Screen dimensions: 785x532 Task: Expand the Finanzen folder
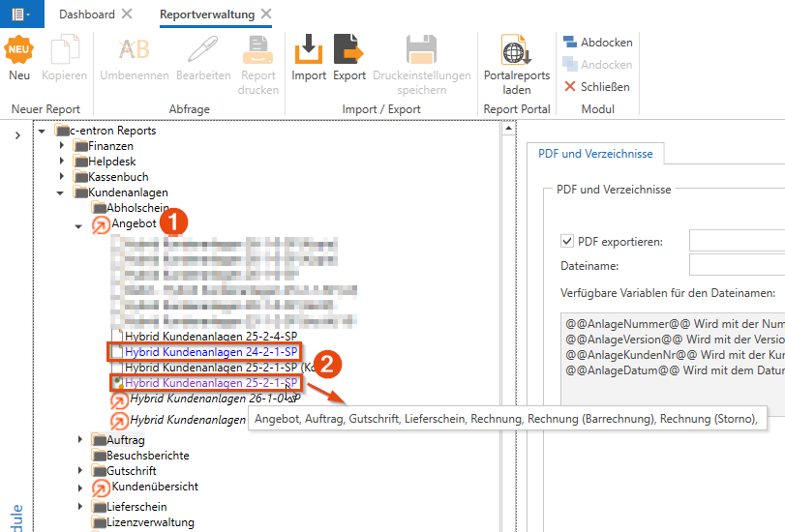click(x=62, y=146)
